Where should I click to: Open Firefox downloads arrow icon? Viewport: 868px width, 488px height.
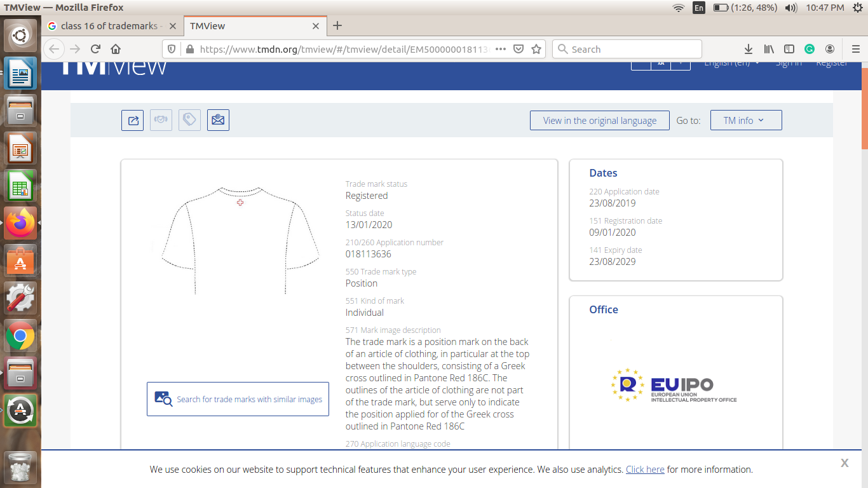(749, 49)
